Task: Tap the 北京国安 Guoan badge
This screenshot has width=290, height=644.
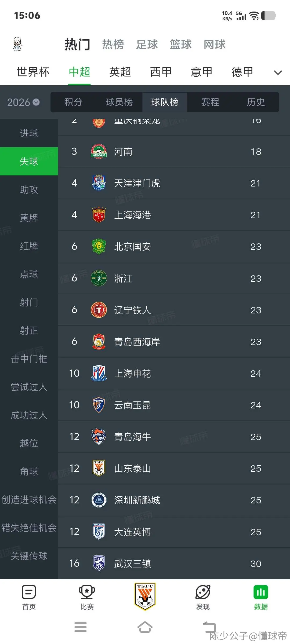Action: coord(99,246)
